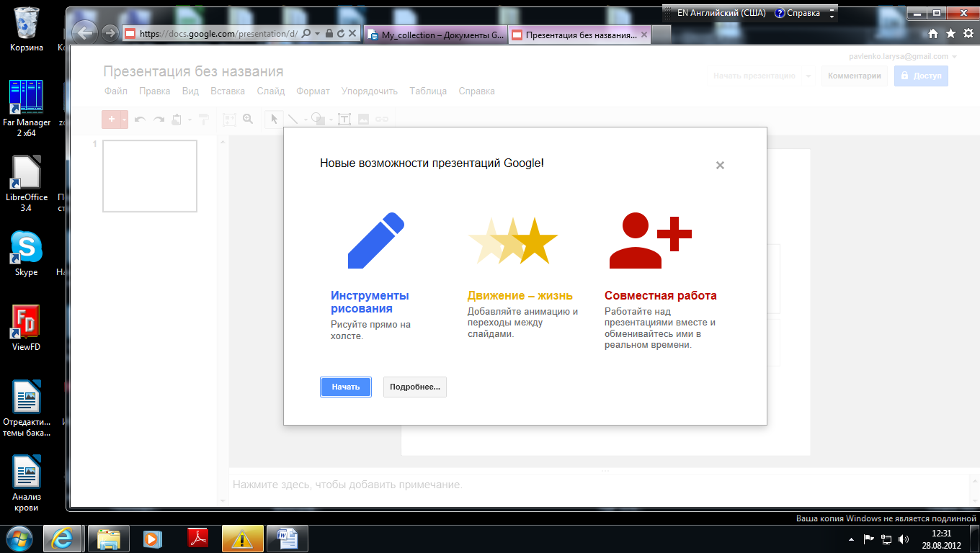Click slide 1 thumbnail in filmstrip
Viewport: 980px width, 553px height.
point(150,176)
